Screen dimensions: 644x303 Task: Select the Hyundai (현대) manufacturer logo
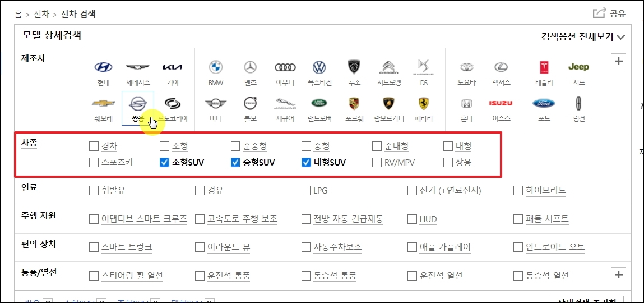pyautogui.click(x=104, y=67)
